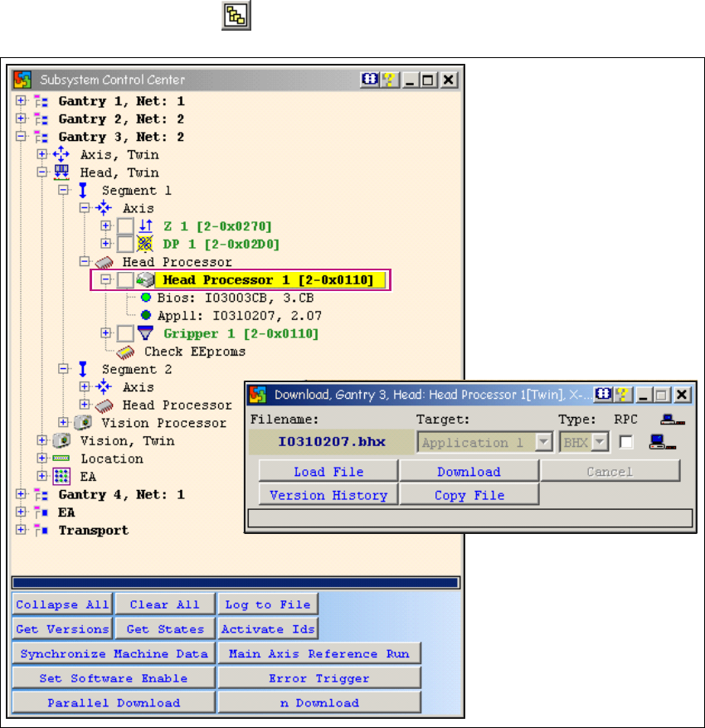This screenshot has height=728, width=705.
Task: Expand Gantry 1, Net: 1 node
Action: click(21, 101)
